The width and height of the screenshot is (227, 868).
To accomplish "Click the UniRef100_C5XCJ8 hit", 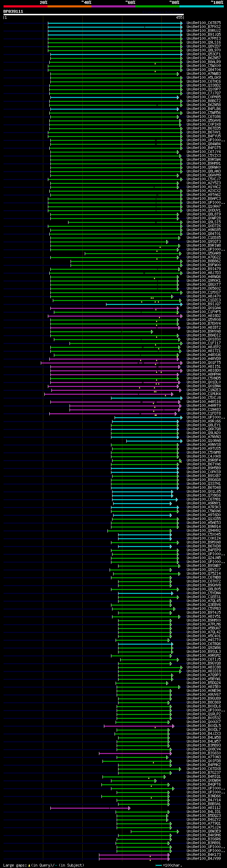I will (204, 398).
